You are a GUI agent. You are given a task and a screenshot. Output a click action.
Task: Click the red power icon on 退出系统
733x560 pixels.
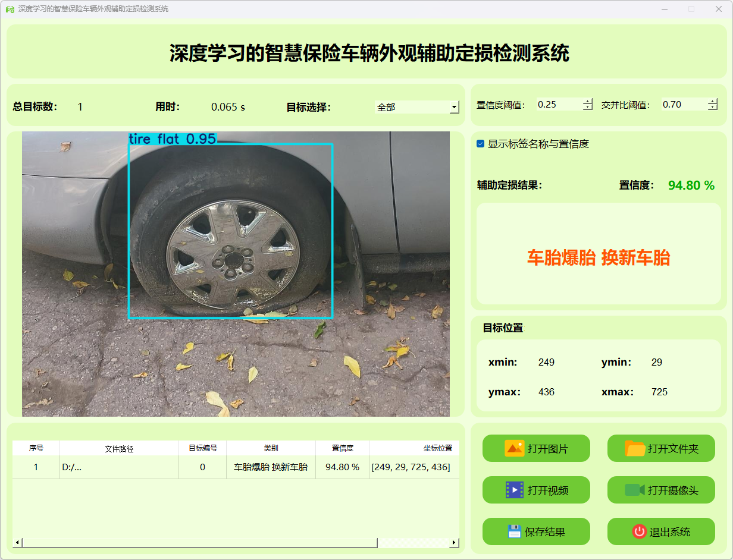639,531
